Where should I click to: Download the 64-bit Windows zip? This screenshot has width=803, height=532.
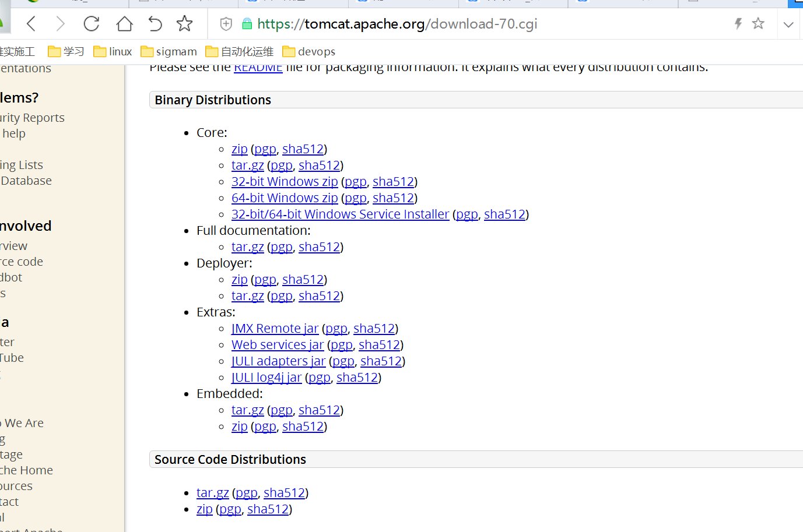tap(285, 198)
